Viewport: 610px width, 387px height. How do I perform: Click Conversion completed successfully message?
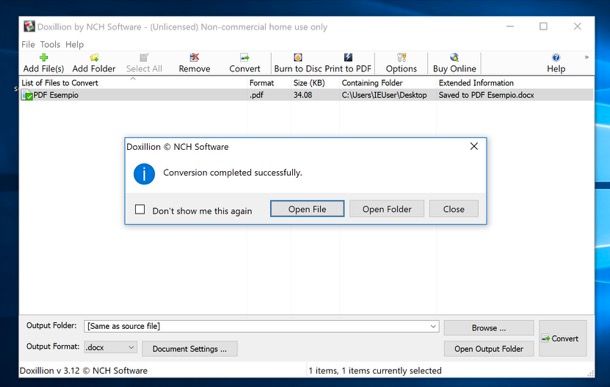click(x=233, y=173)
